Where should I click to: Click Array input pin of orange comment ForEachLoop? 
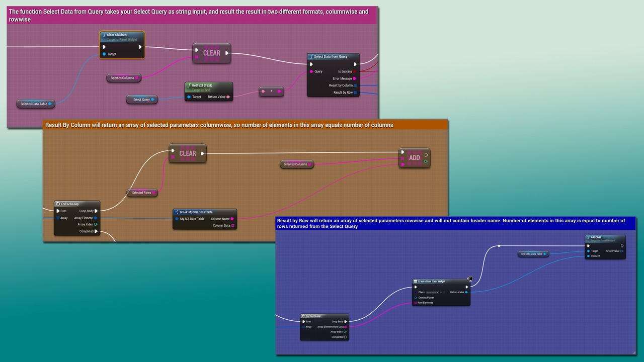coord(58,218)
